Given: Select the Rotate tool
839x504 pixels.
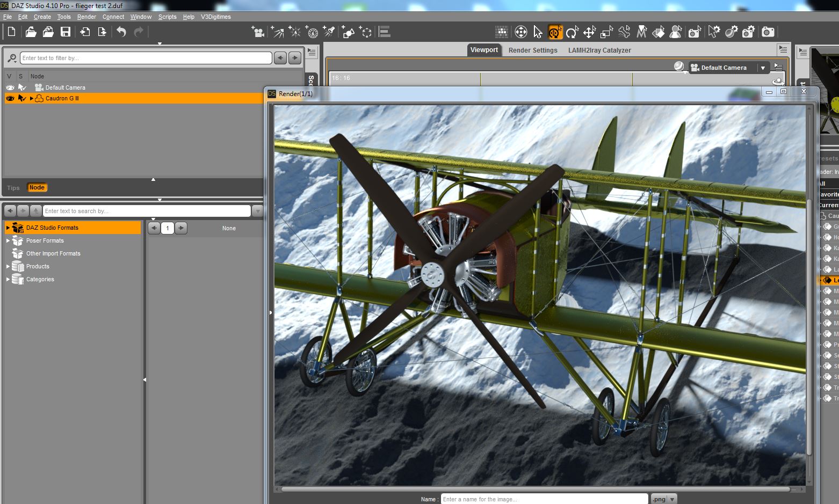Looking at the screenshot, I should [572, 32].
